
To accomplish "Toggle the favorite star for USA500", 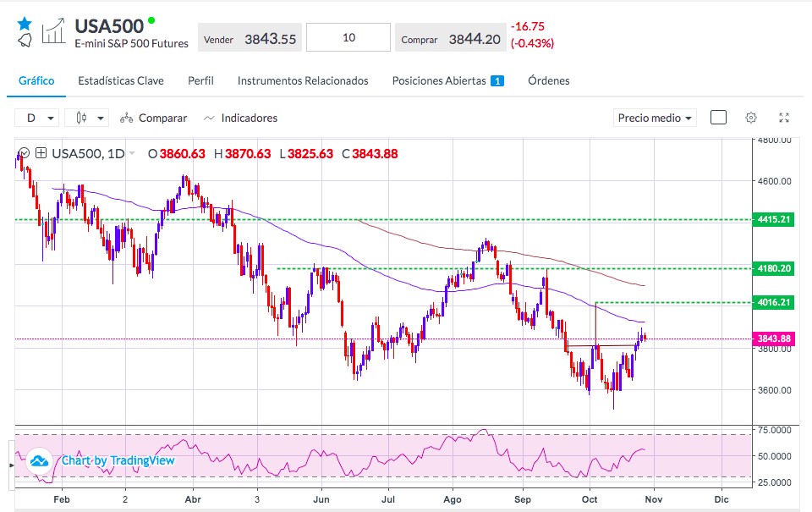I will click(25, 24).
